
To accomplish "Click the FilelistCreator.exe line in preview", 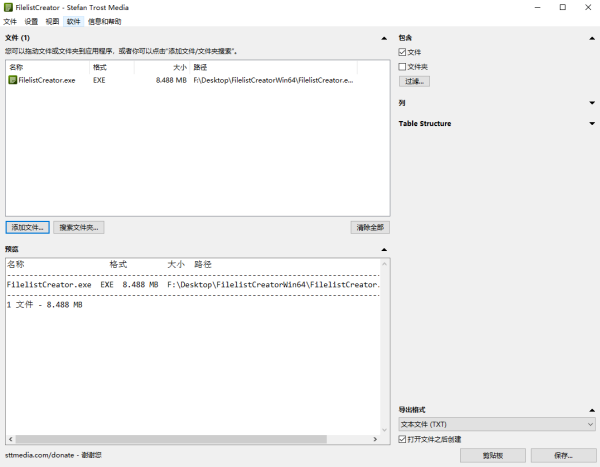I will [x=193, y=285].
